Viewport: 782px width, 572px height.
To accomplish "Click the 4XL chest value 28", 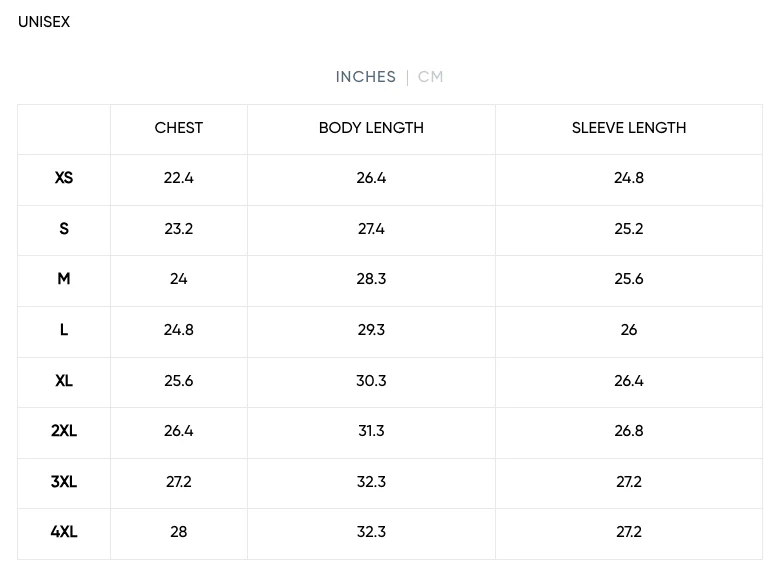I will 179,532.
